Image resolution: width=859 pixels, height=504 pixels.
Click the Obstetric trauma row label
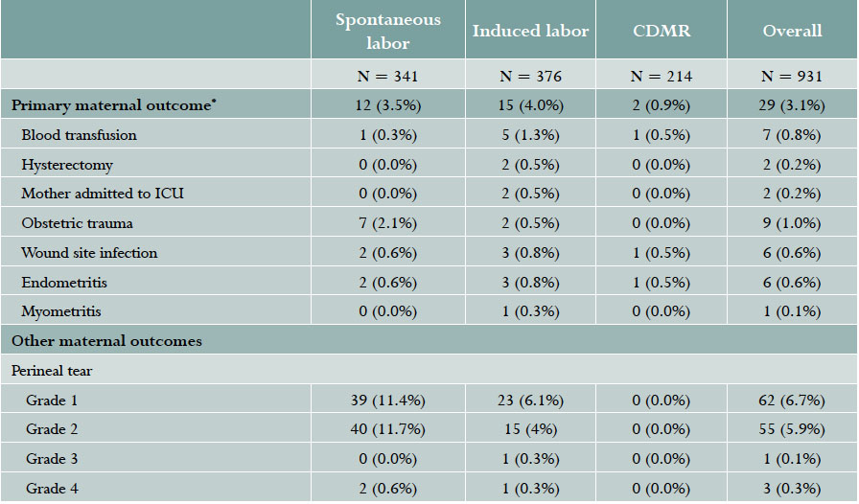(x=77, y=223)
